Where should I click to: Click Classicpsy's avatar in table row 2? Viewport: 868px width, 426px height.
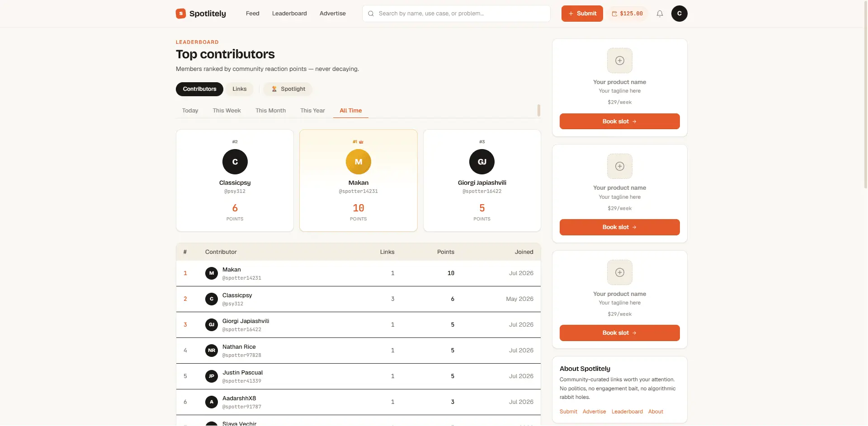pyautogui.click(x=212, y=299)
